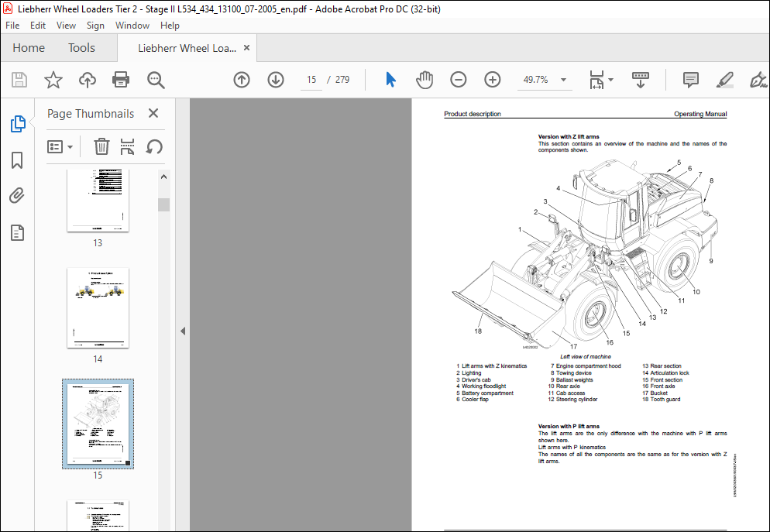The width and height of the screenshot is (770, 532).
Task: Open the Window menu
Action: tap(132, 26)
